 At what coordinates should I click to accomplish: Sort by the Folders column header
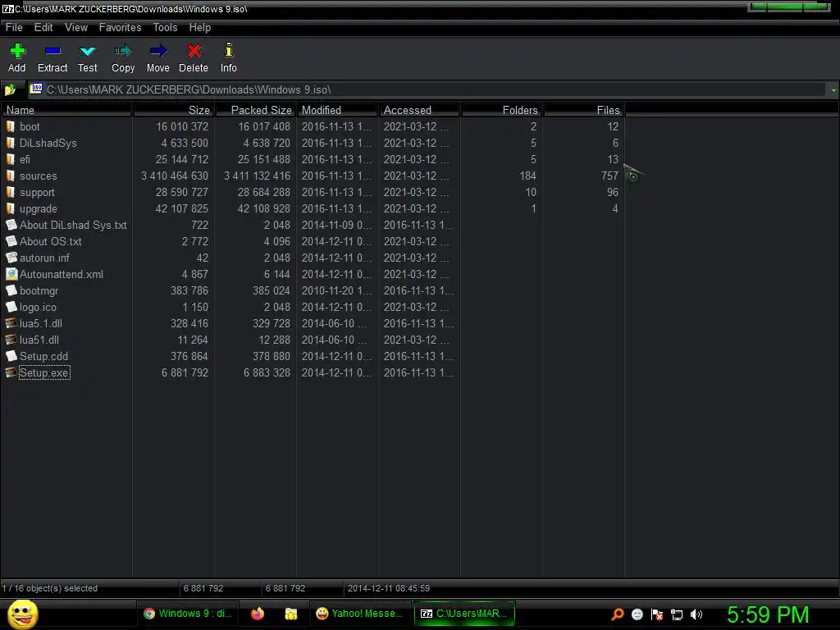click(501, 110)
